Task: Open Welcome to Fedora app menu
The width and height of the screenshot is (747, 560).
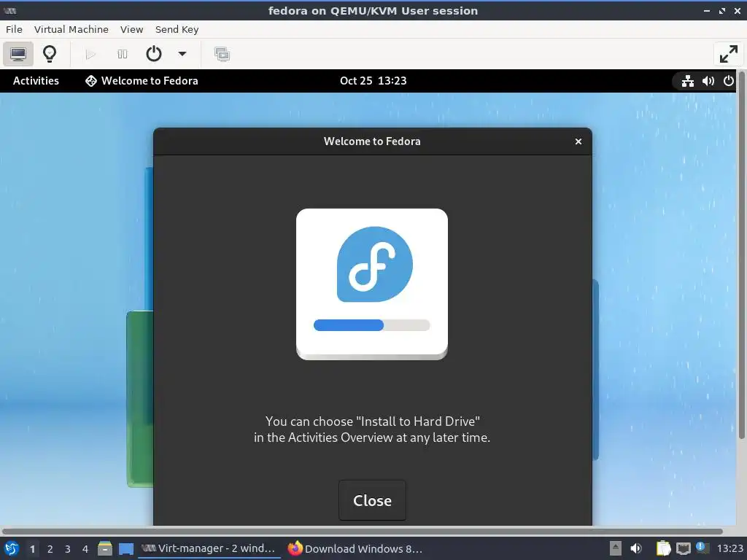Action: point(142,81)
